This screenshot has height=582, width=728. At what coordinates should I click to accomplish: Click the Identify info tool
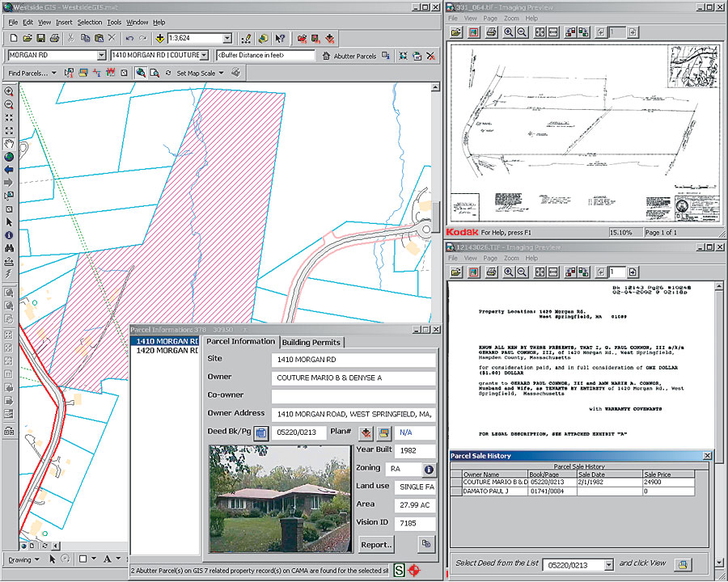(x=9, y=235)
